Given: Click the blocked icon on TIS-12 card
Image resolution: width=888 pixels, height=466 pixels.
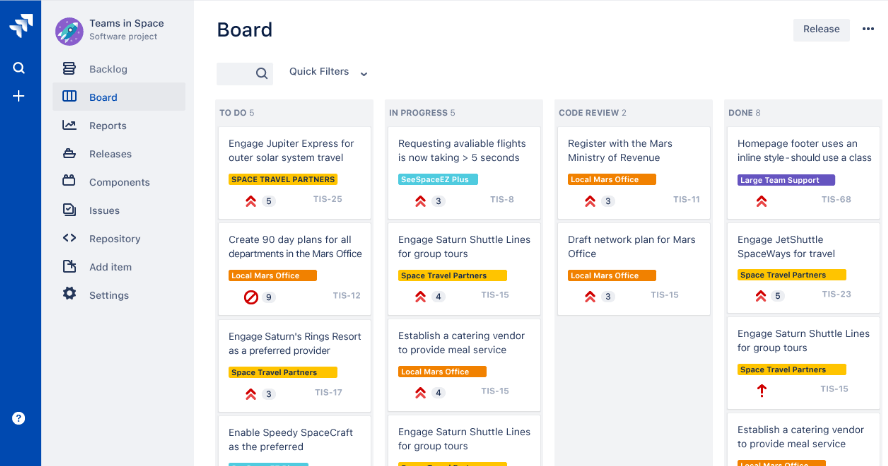Looking at the screenshot, I should [x=251, y=297].
